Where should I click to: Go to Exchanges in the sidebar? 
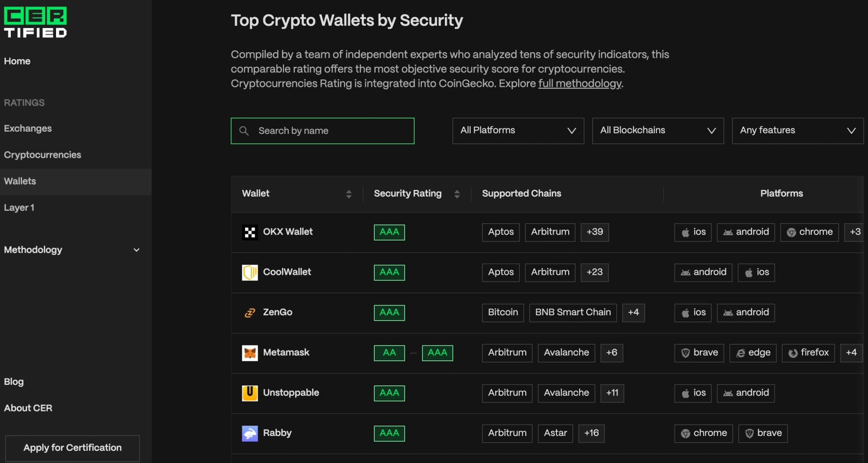(28, 128)
